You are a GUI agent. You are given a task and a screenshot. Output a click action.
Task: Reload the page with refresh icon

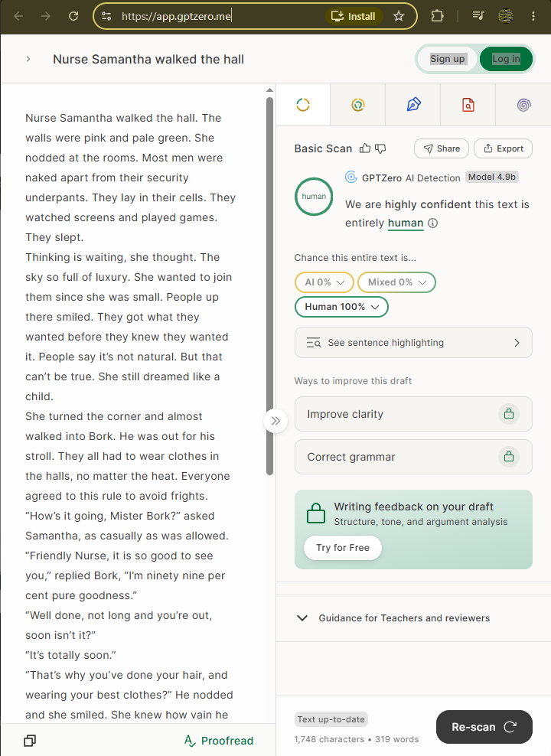(x=73, y=16)
